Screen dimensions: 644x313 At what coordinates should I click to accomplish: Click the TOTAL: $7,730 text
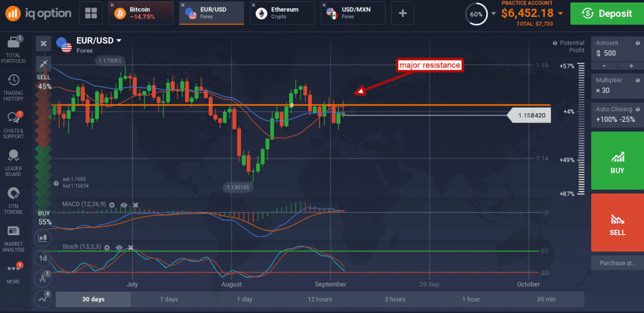[x=535, y=25]
